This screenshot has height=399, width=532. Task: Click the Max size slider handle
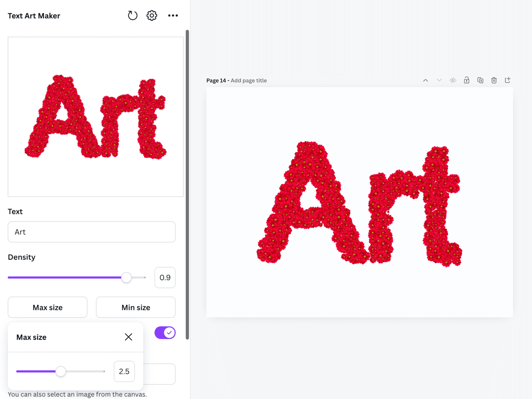(61, 371)
